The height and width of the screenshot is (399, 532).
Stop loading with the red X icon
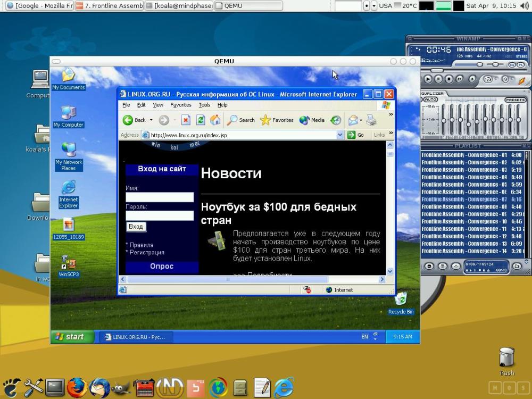(186, 120)
